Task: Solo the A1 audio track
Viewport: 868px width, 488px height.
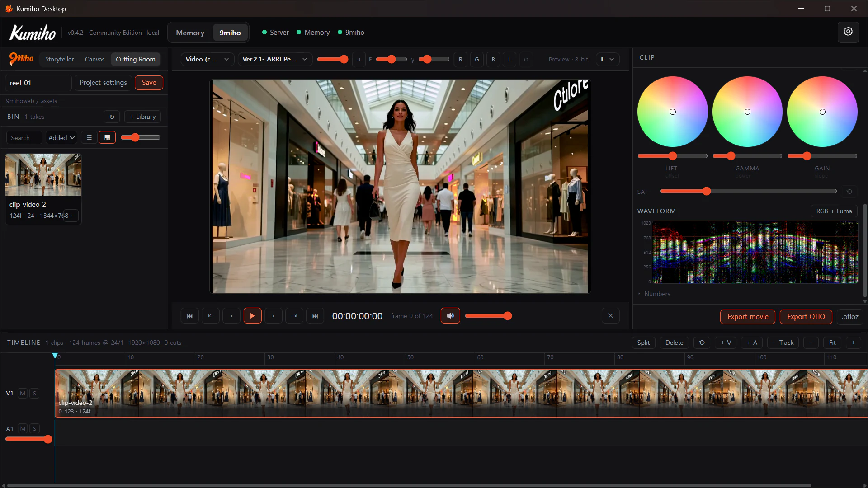Action: tap(34, 428)
